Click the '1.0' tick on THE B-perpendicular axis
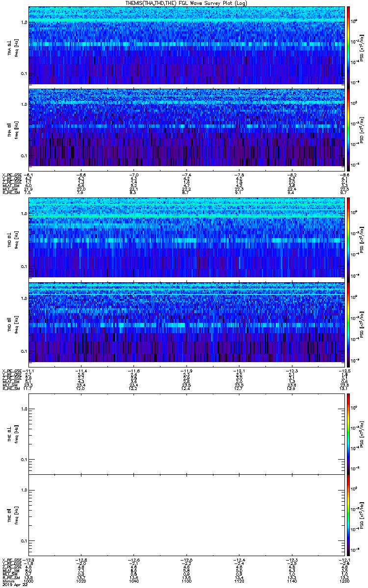 24,409
